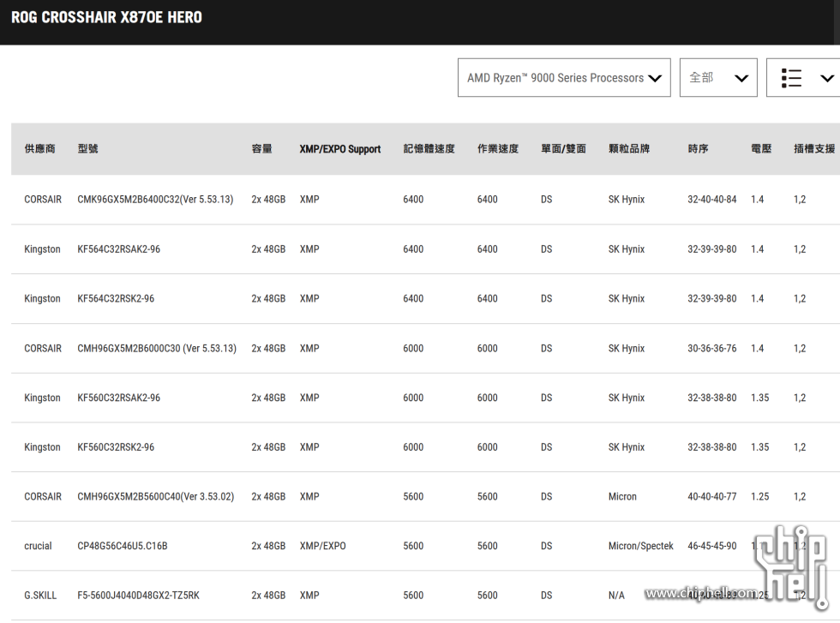Click Kingston vendor in the KF560C32RSAK2-96 row
The width and height of the screenshot is (840, 623).
pyautogui.click(x=42, y=398)
